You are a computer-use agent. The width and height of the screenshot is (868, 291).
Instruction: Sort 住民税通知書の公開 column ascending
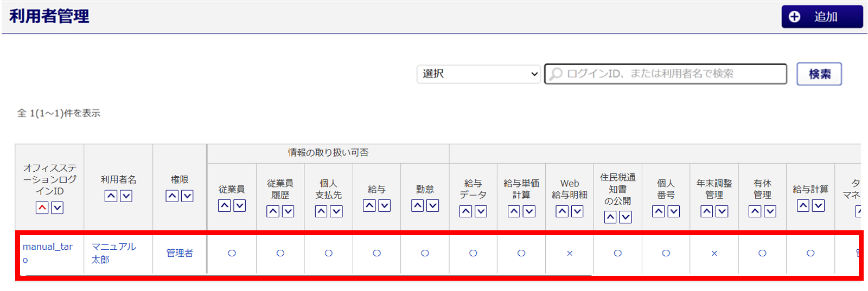610,217
